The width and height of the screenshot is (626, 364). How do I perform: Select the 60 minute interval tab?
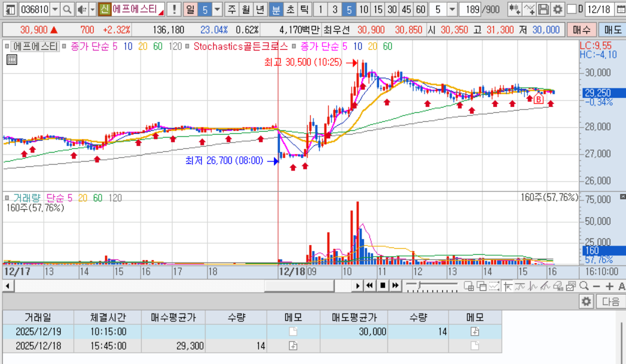click(x=421, y=9)
